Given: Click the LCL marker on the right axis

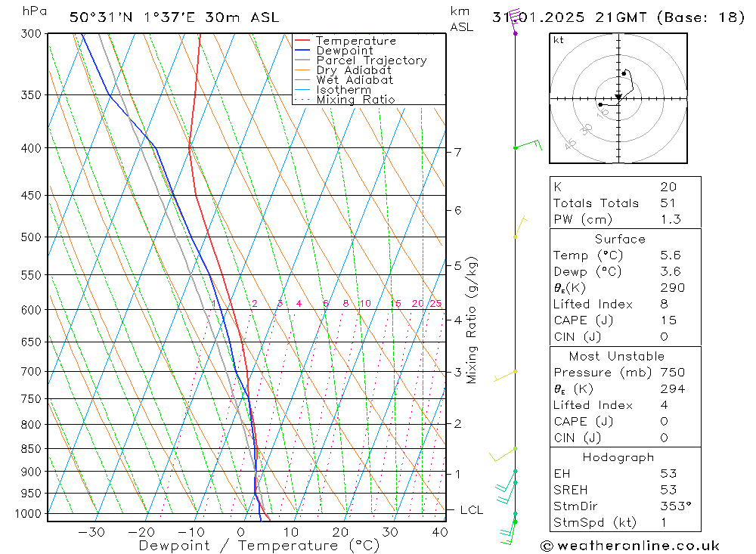Looking at the screenshot, I should coord(471,510).
